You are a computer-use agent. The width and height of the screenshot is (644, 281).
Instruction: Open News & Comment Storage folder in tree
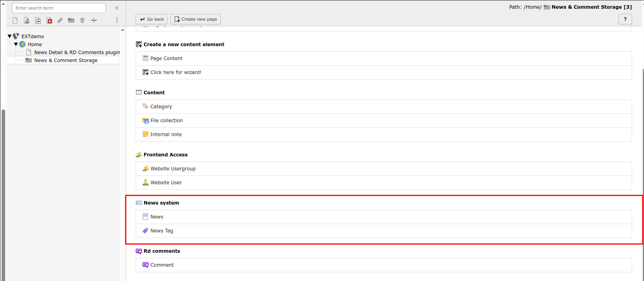pyautogui.click(x=66, y=60)
